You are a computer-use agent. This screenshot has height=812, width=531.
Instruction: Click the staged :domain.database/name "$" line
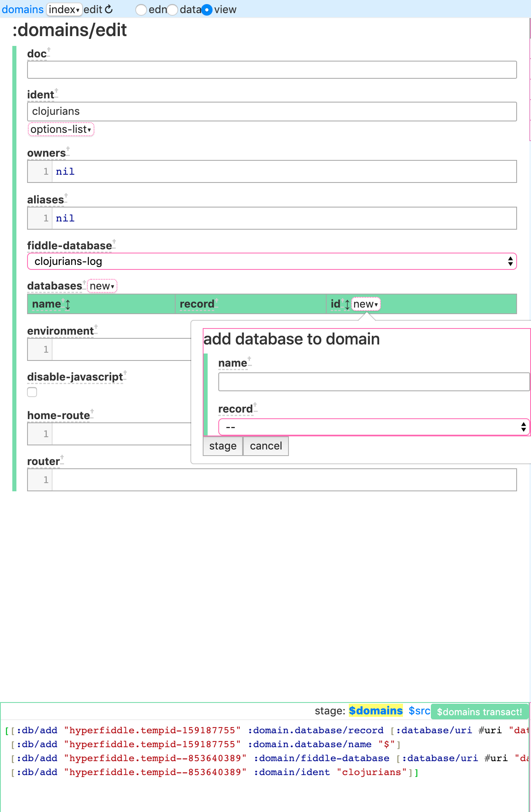[x=206, y=744]
